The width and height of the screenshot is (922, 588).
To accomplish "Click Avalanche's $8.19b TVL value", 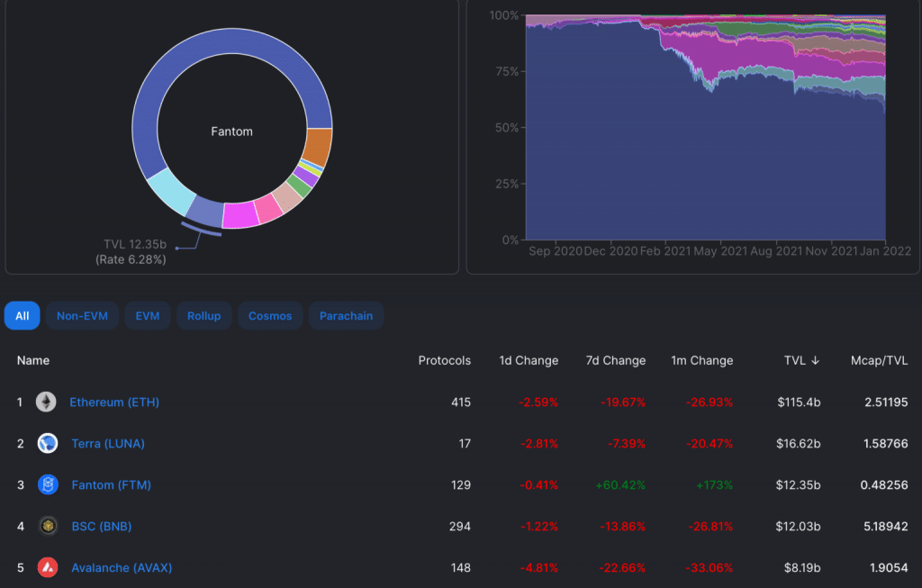I will tap(802, 568).
